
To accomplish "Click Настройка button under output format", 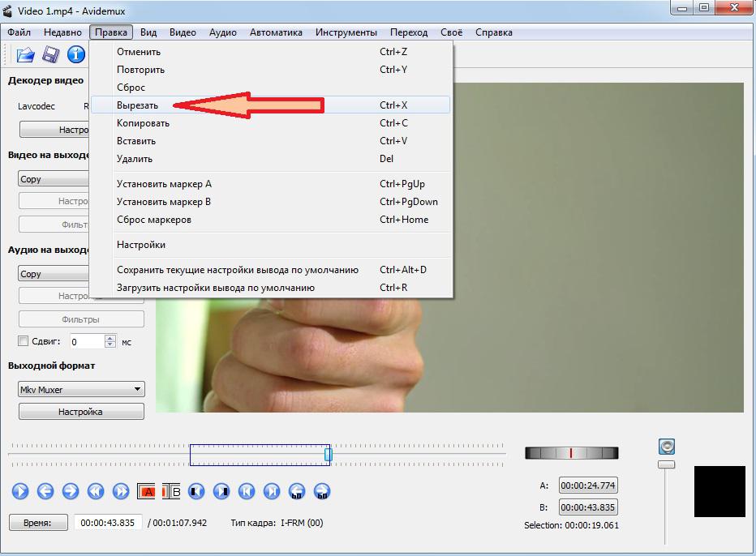I will [x=81, y=412].
